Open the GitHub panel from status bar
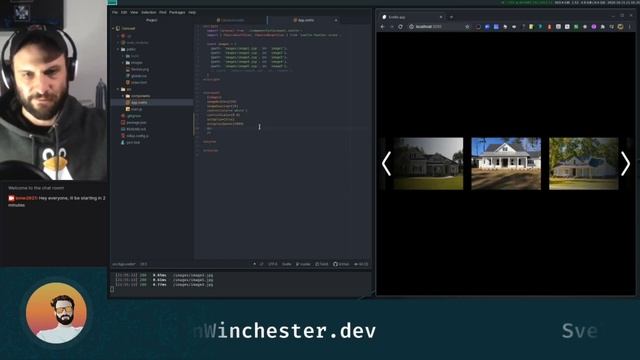 341,264
